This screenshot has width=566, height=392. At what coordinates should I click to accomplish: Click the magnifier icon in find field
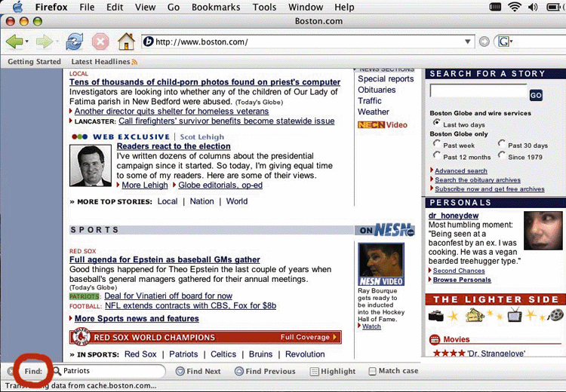[57, 371]
